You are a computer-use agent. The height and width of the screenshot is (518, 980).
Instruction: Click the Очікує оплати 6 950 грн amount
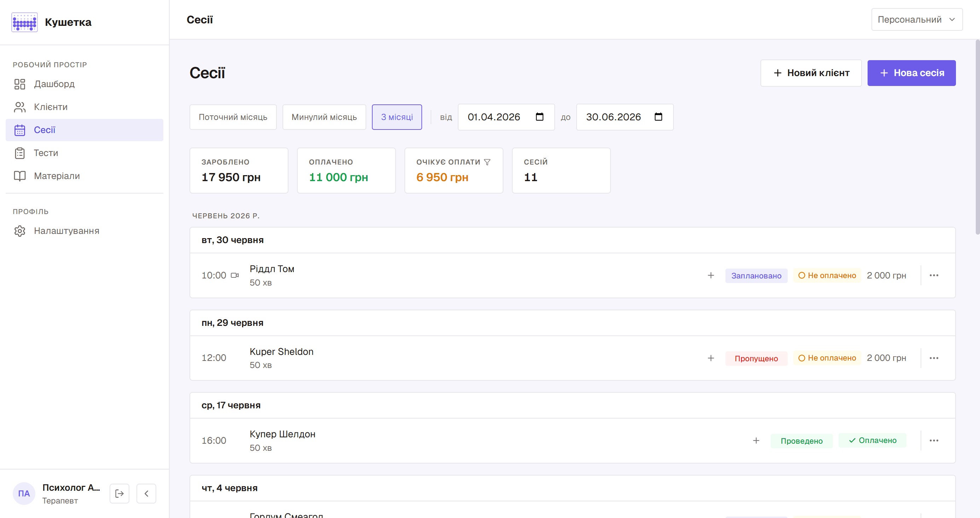click(442, 177)
